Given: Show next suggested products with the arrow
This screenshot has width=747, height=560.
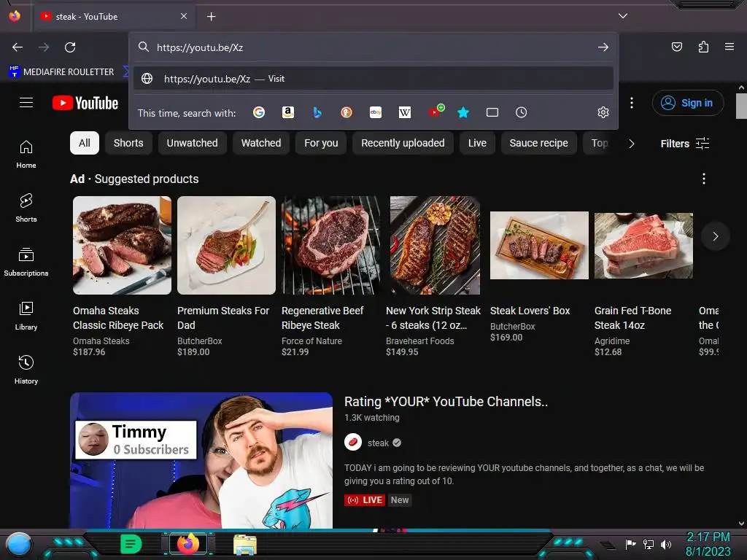Looking at the screenshot, I should pos(715,236).
